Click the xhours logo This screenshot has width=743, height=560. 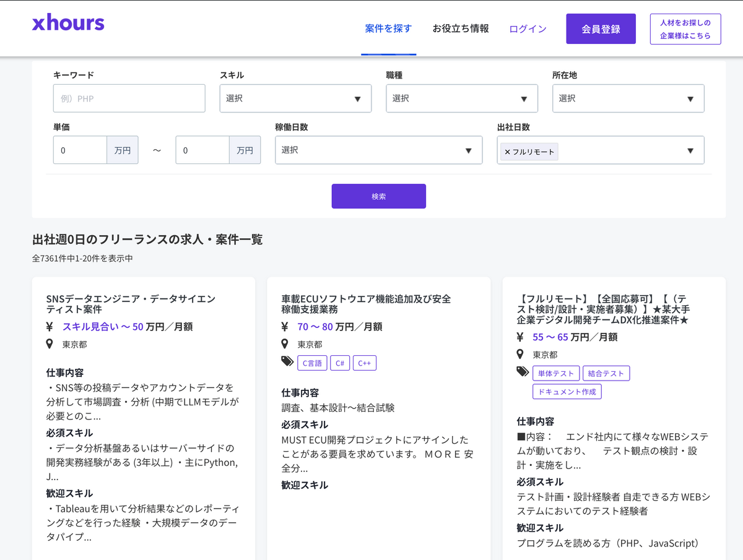pyautogui.click(x=68, y=24)
